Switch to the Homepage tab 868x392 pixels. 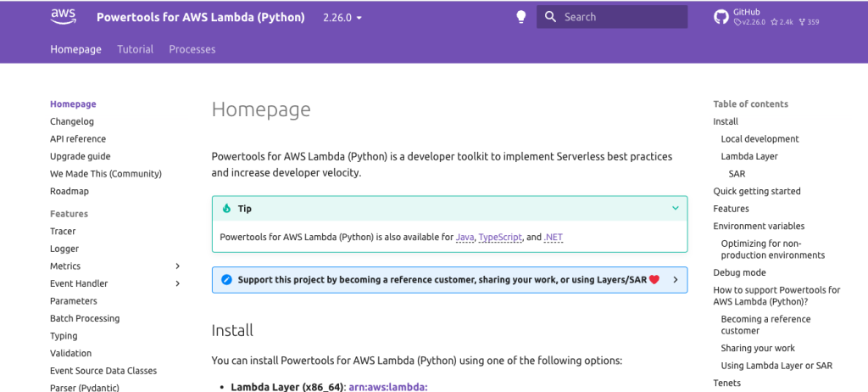(x=75, y=49)
